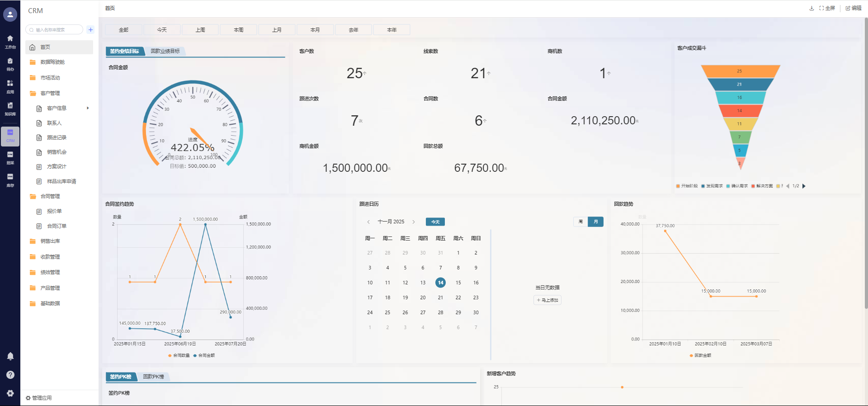Click the blue plus icon beside search
Screen dimensions: 868x406
tap(90, 30)
